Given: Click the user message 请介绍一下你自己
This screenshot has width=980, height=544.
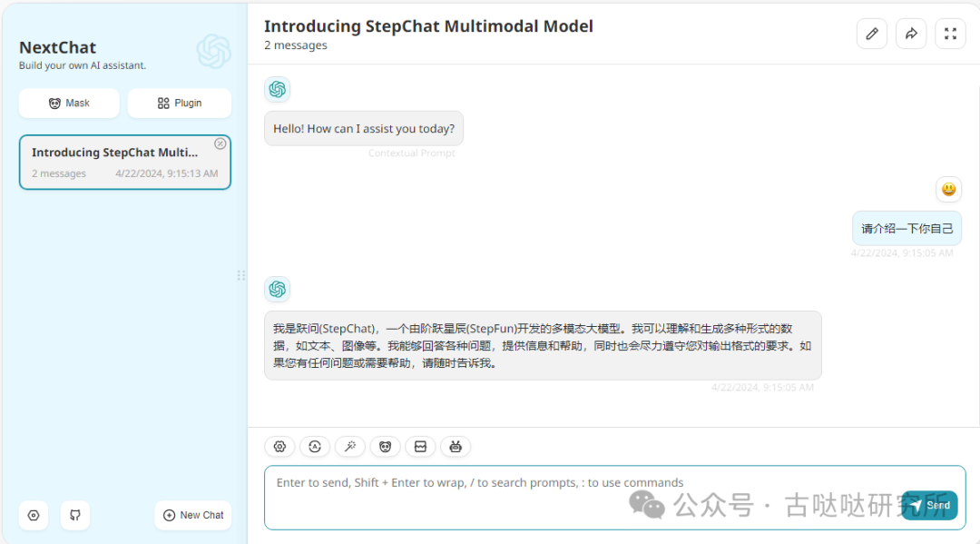Looking at the screenshot, I should [x=906, y=229].
